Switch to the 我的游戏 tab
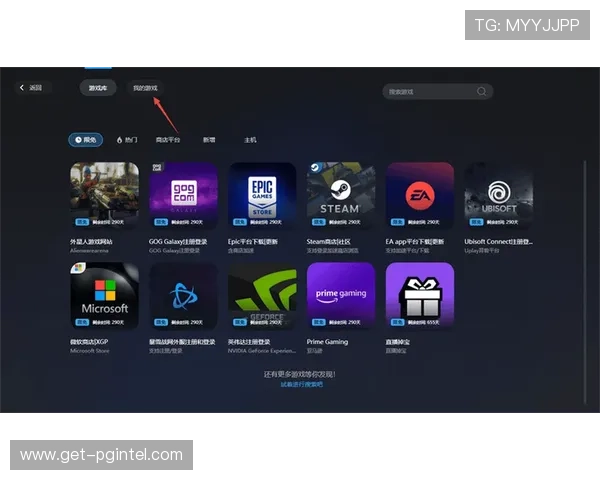This screenshot has width=600, height=480. point(145,88)
